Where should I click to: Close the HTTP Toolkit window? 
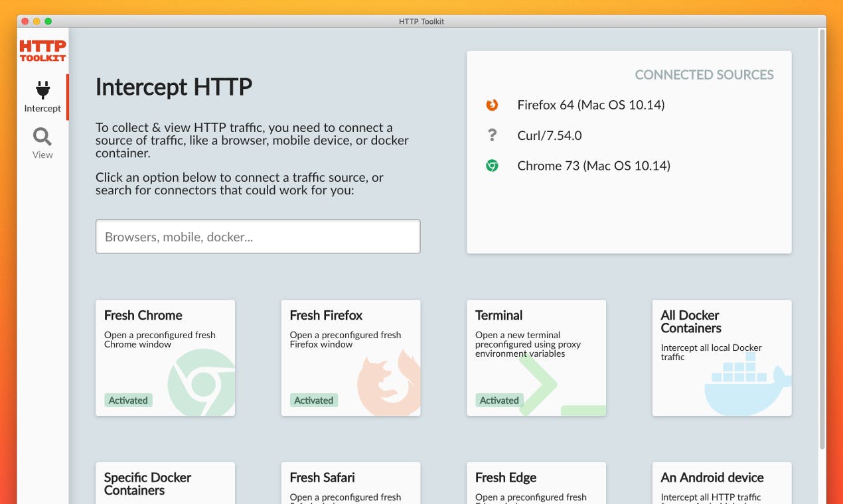point(25,21)
